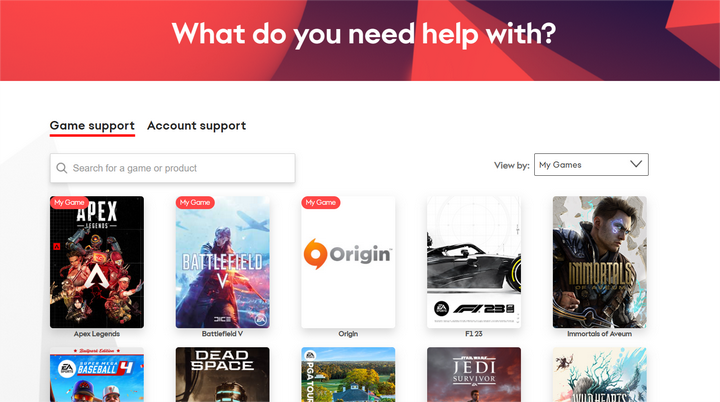
Task: Select the Wild Hearts game cover
Action: tap(600, 374)
